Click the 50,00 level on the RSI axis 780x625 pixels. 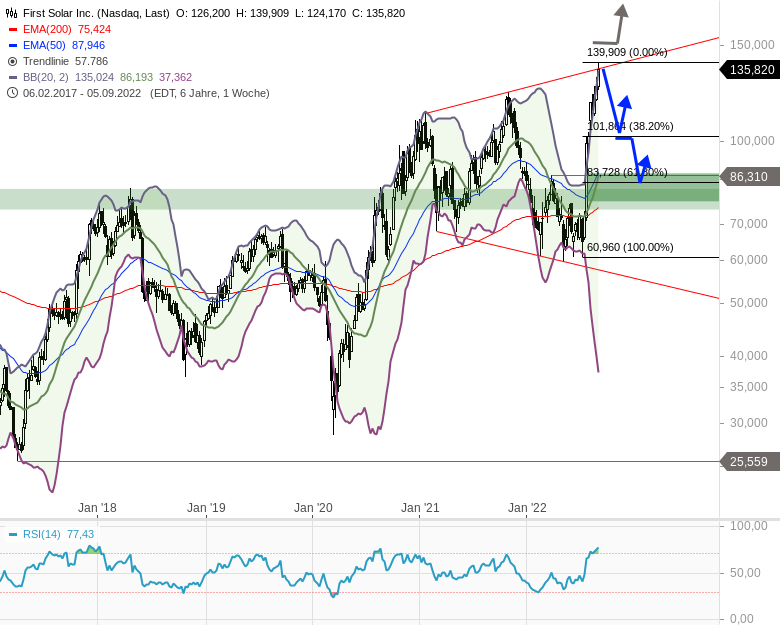(745, 573)
